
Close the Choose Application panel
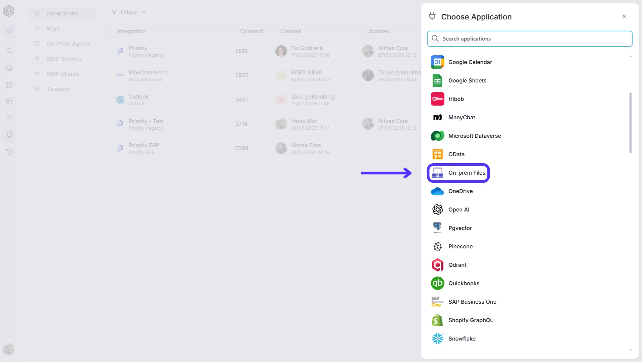(624, 16)
